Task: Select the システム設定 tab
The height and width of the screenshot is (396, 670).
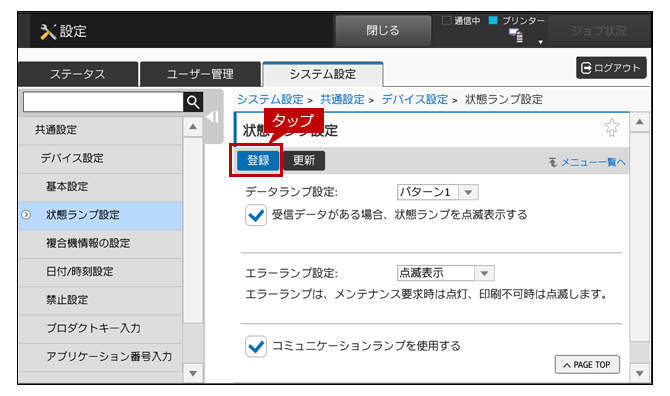Action: 323,74
